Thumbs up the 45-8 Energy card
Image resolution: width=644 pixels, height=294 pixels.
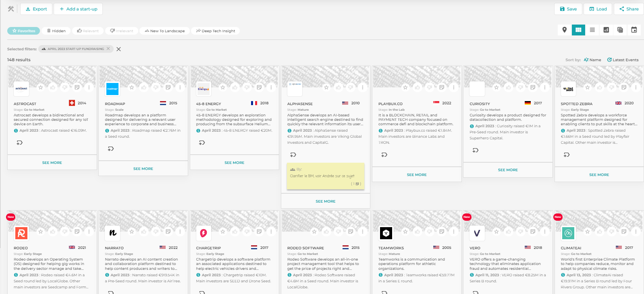[235, 87]
